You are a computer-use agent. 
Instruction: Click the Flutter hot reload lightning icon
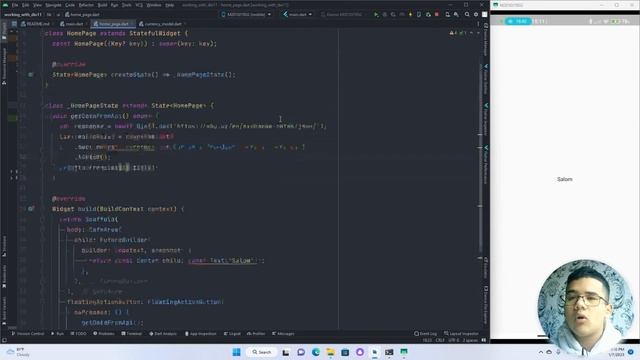point(410,14)
